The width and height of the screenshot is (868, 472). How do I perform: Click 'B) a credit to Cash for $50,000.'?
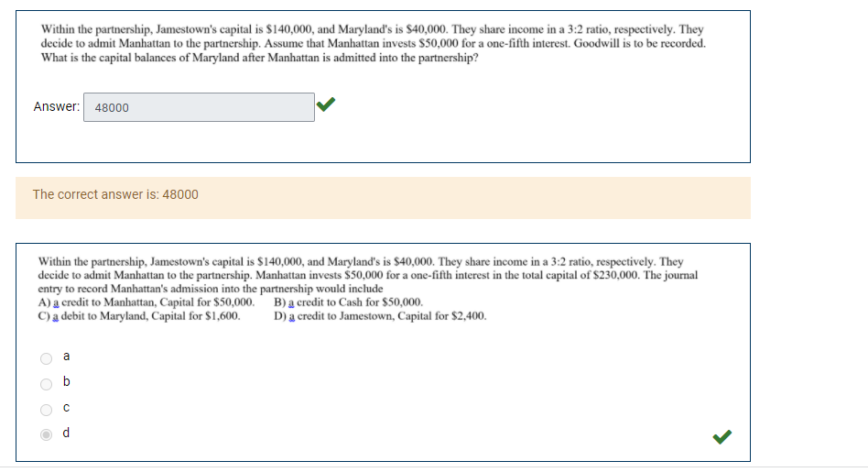(x=348, y=302)
